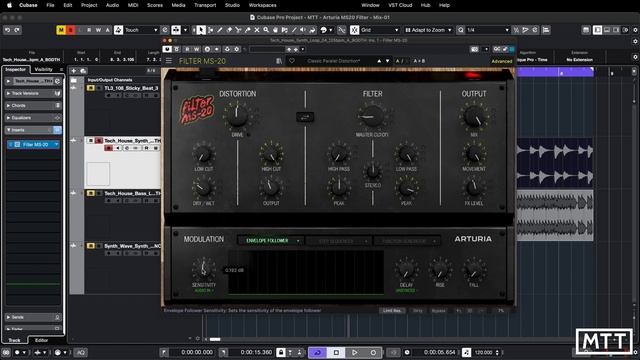Toggle the plugin bypass power button

pyautogui.click(x=167, y=49)
